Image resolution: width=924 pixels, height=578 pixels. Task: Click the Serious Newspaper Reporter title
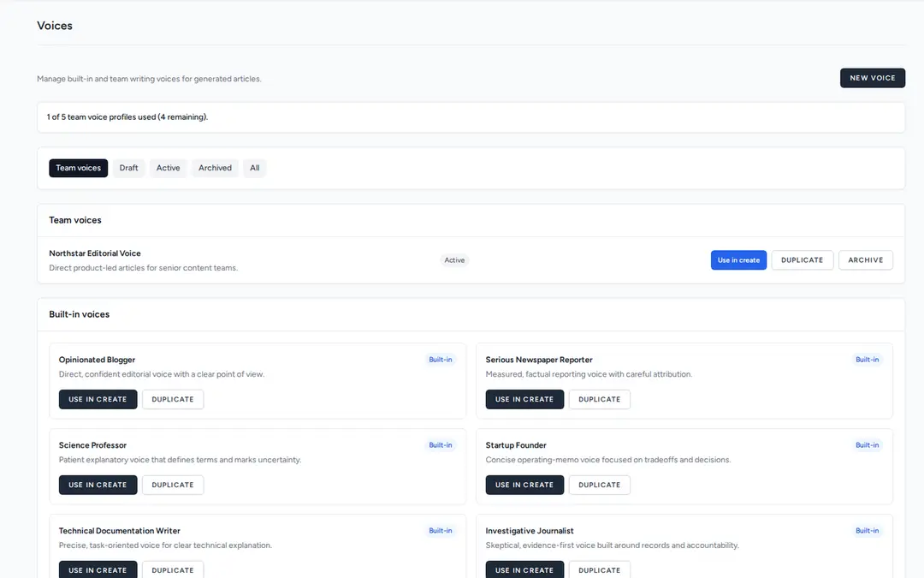point(539,360)
